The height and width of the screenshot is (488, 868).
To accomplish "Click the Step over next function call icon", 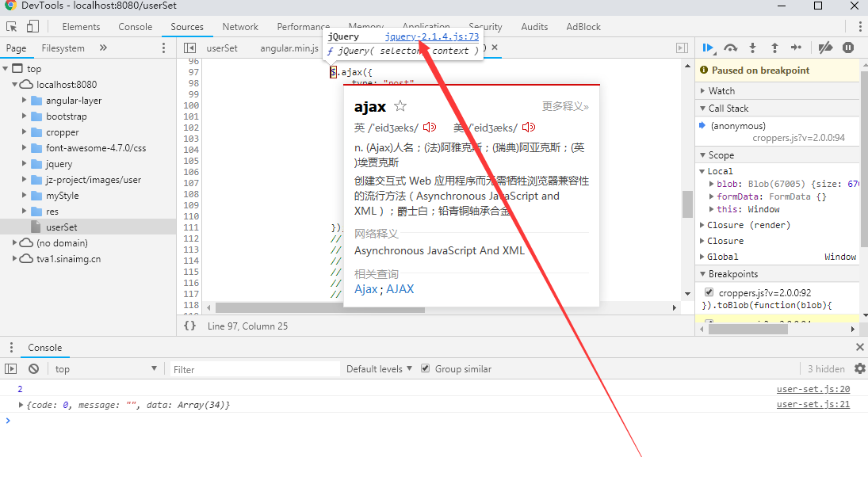I will [x=730, y=48].
